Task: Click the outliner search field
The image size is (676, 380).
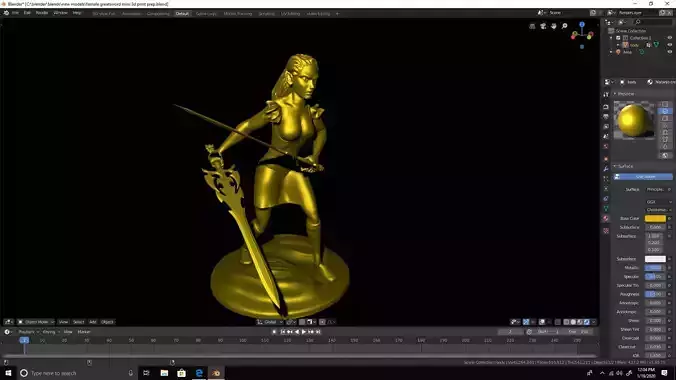Action: (654, 22)
